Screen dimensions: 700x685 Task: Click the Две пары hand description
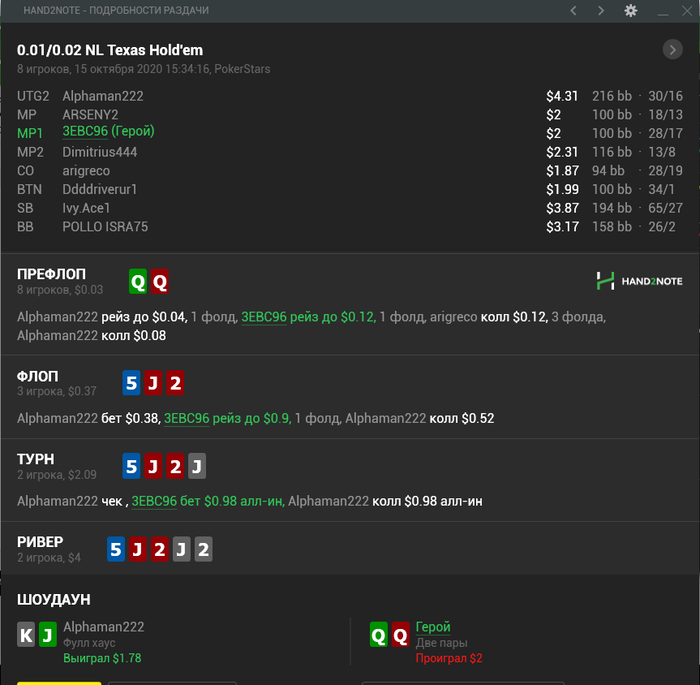click(x=442, y=643)
